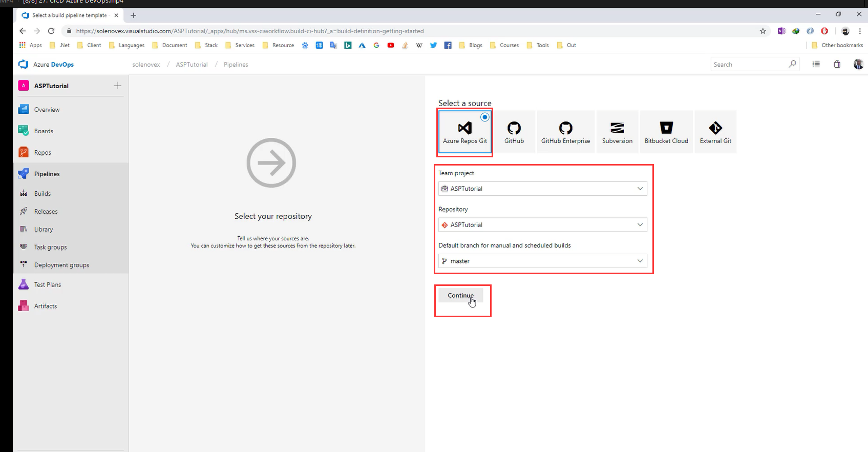Open the Wikipedia W bookmark
This screenshot has height=452, width=868.
coord(419,45)
